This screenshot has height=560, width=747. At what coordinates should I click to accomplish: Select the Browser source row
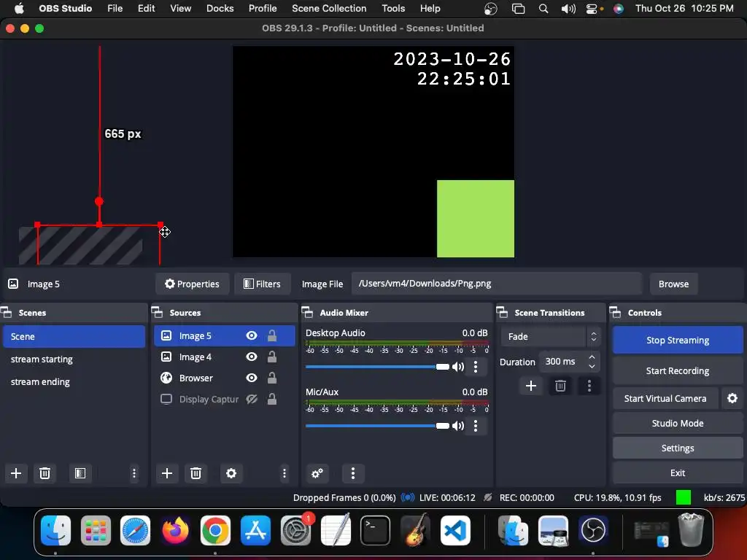coord(225,378)
